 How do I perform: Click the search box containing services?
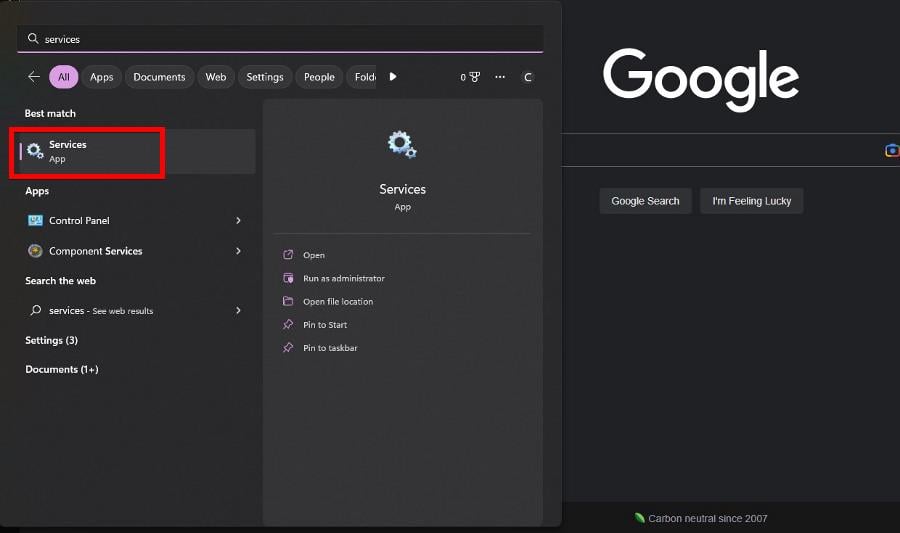(280, 39)
